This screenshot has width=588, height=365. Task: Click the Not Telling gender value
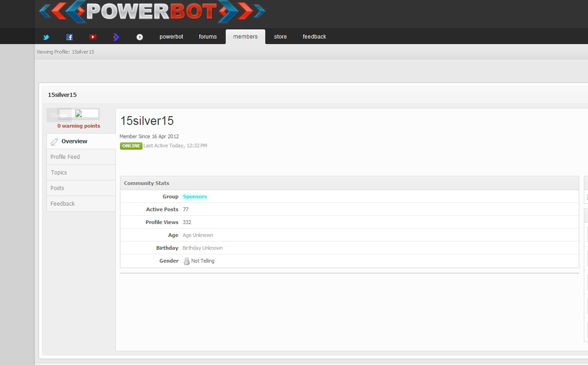tap(203, 261)
